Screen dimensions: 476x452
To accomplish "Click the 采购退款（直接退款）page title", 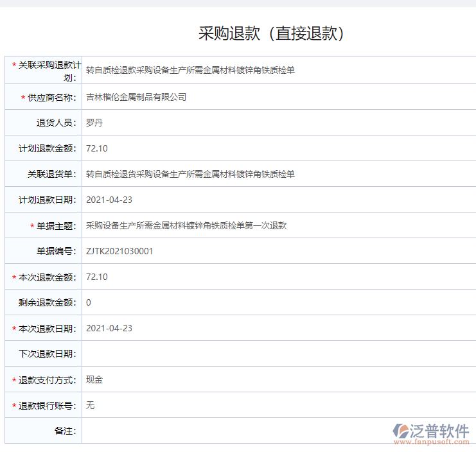I will point(272,34).
